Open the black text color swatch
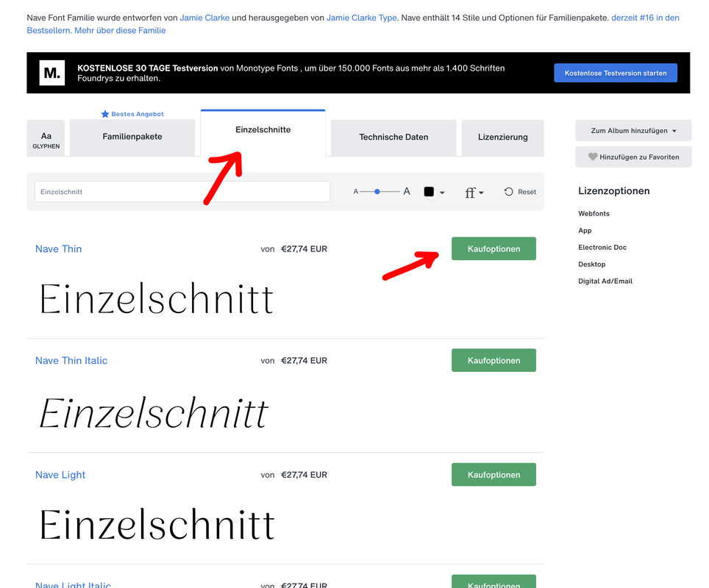709x588 pixels. point(429,192)
